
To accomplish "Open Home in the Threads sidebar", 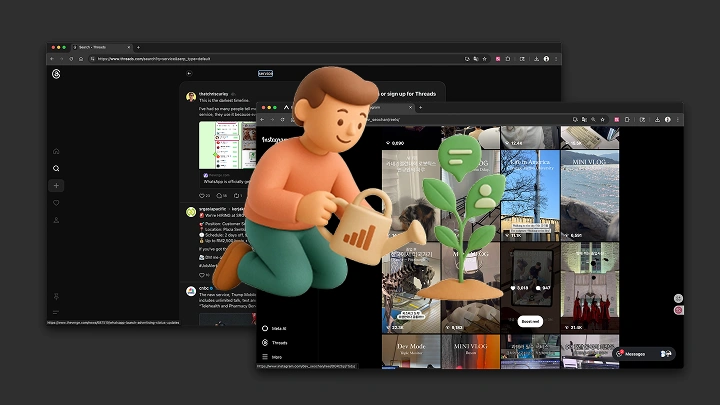I will [56, 151].
